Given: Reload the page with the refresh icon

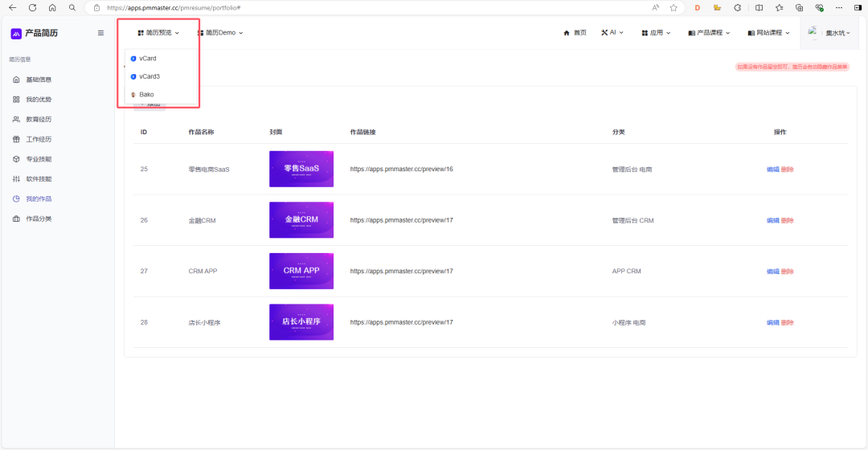Looking at the screenshot, I should [x=33, y=8].
